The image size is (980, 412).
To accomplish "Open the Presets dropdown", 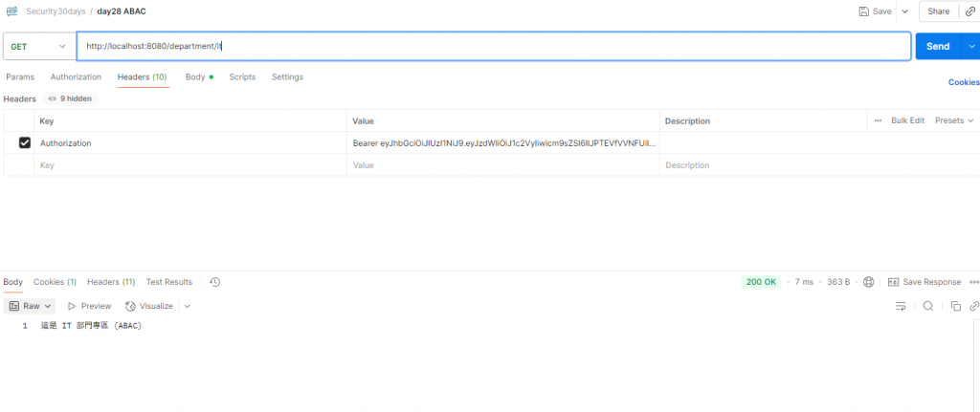I will coord(954,120).
